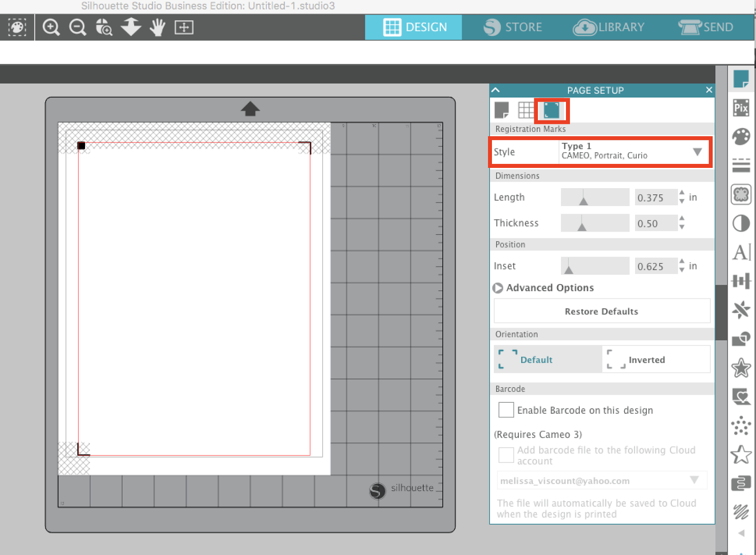Screen dimensions: 756x555
Task: Click the Fit to Window icon
Action: pyautogui.click(x=184, y=27)
